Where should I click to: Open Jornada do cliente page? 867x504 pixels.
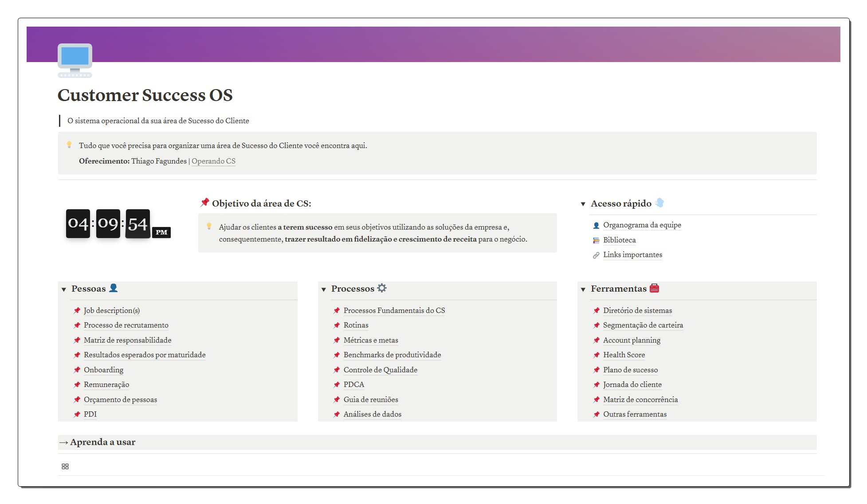pyautogui.click(x=632, y=384)
